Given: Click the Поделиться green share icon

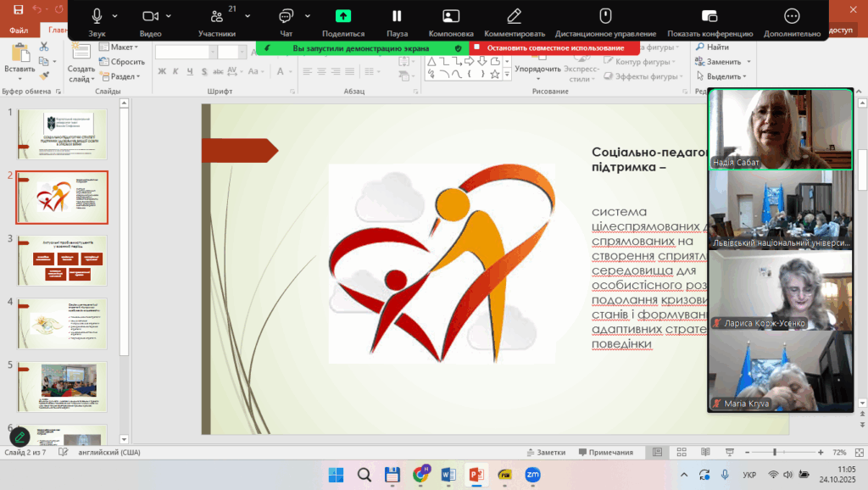Looking at the screenshot, I should tap(343, 16).
